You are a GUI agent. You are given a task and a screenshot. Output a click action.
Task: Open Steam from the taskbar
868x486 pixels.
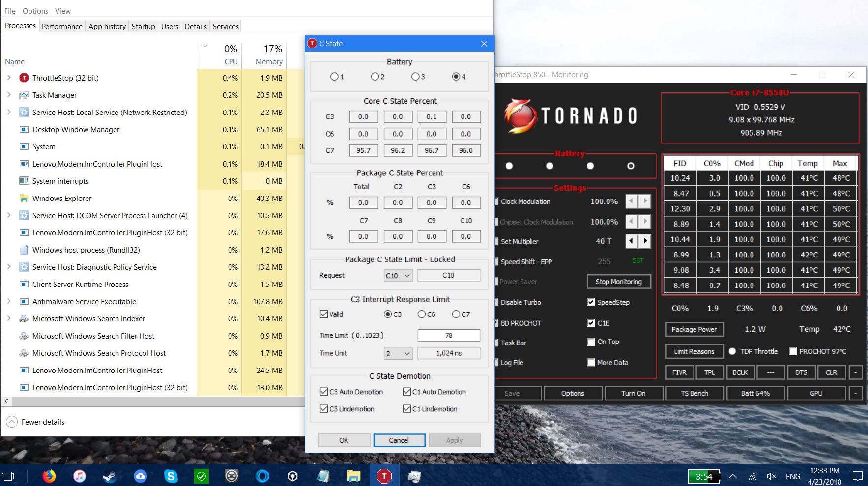110,476
